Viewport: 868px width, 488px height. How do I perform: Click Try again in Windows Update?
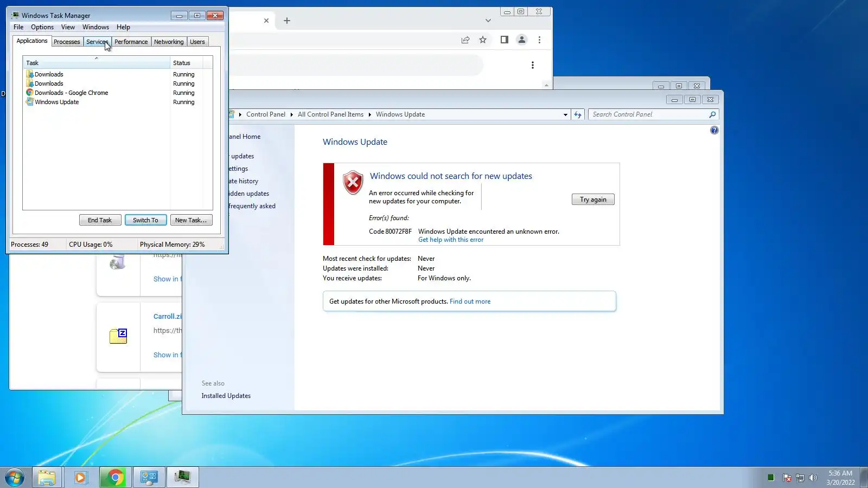[x=593, y=200]
